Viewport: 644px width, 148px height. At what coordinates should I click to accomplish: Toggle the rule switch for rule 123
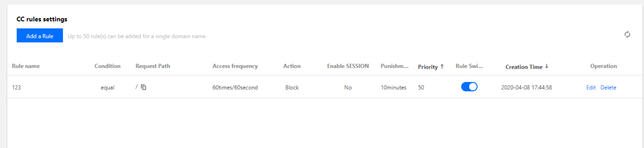[x=469, y=87]
